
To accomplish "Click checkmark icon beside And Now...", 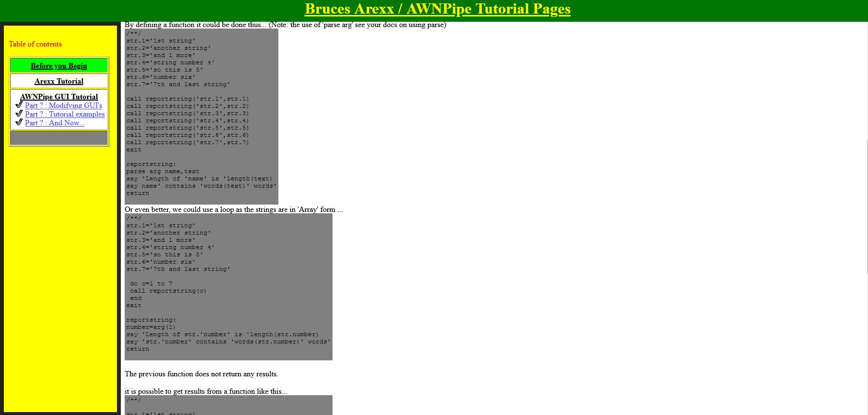I will coord(19,122).
